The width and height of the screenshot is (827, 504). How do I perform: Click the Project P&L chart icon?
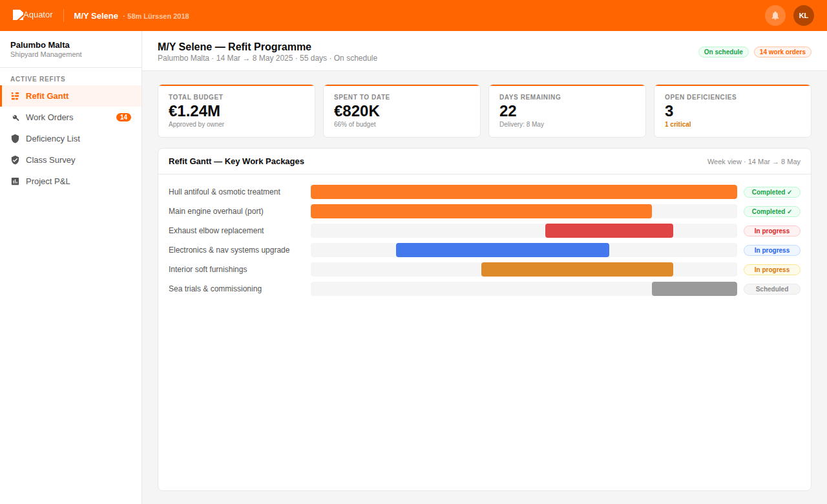[x=16, y=182]
